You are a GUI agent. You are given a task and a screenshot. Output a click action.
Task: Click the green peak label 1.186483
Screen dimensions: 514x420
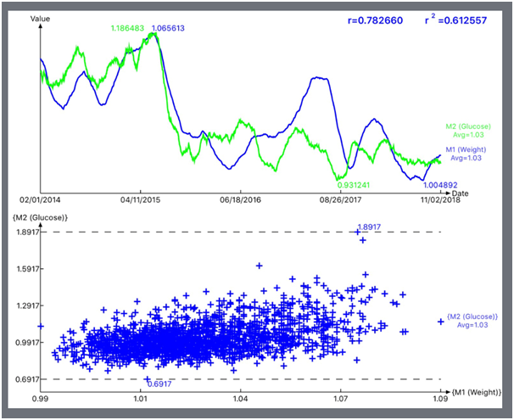128,29
